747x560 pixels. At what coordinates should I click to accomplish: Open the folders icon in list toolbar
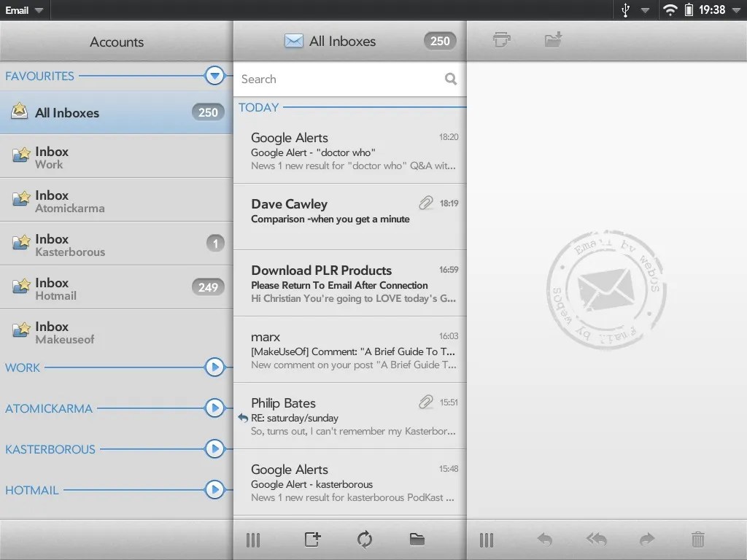[417, 540]
